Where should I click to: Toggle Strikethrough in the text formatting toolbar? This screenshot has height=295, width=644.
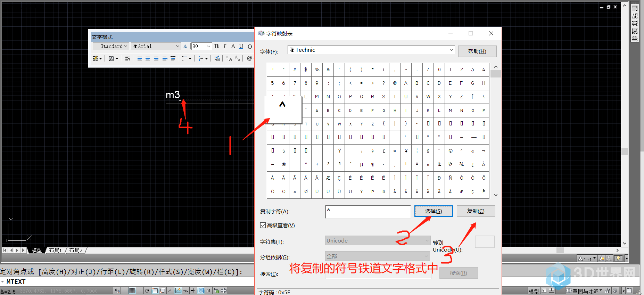point(233,46)
